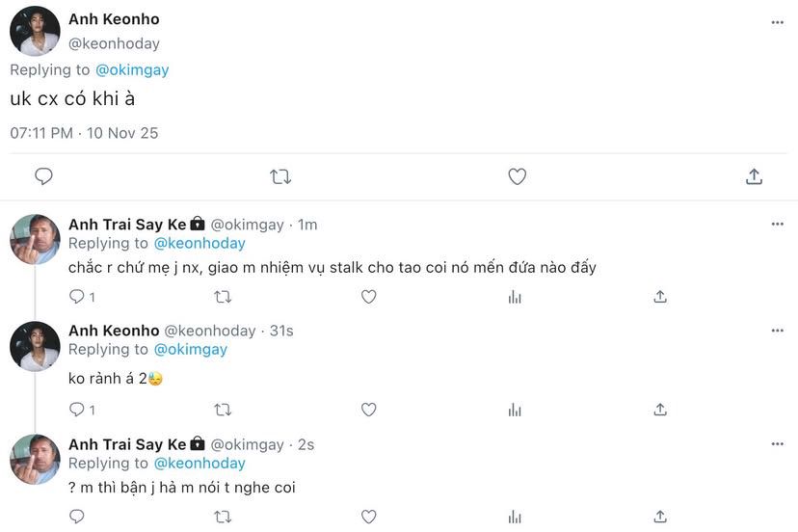Open more options on main tweet
The image size is (798, 532).
777,21
